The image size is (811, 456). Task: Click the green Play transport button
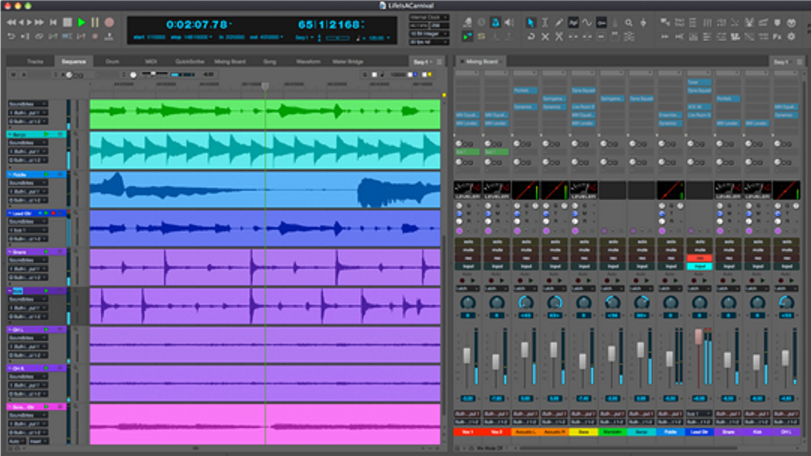81,22
